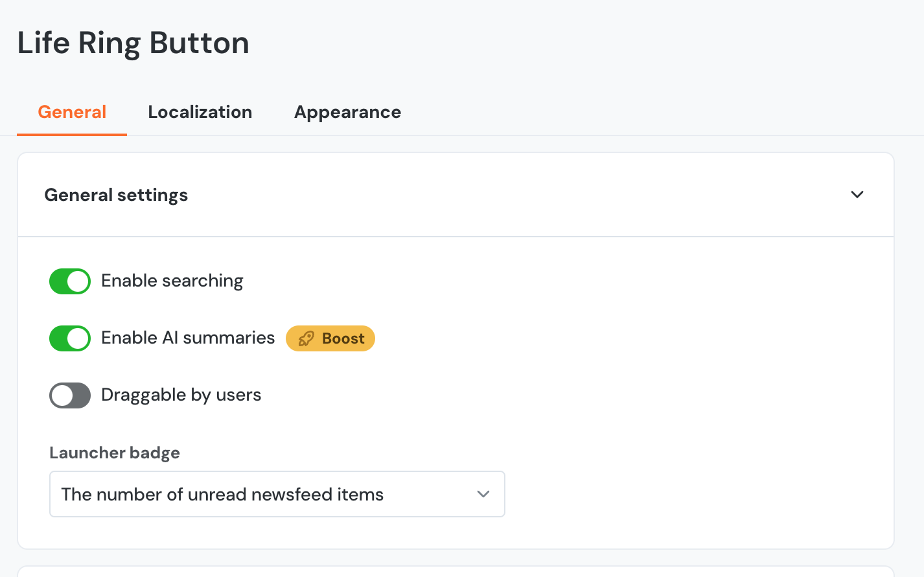Click the "Enable AI summaries" label text
Viewport: 924px width, 577px height.
click(x=188, y=338)
